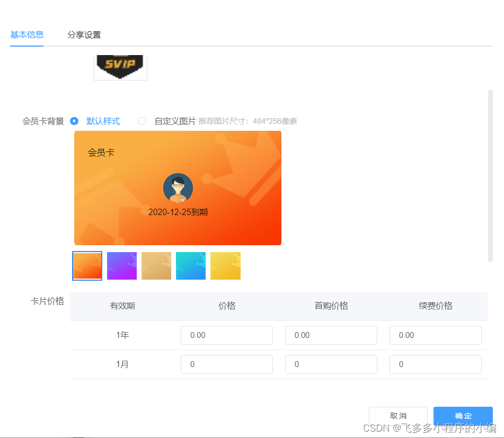The image size is (504, 438).
Task: Click the 1年 row label
Action: point(122,335)
